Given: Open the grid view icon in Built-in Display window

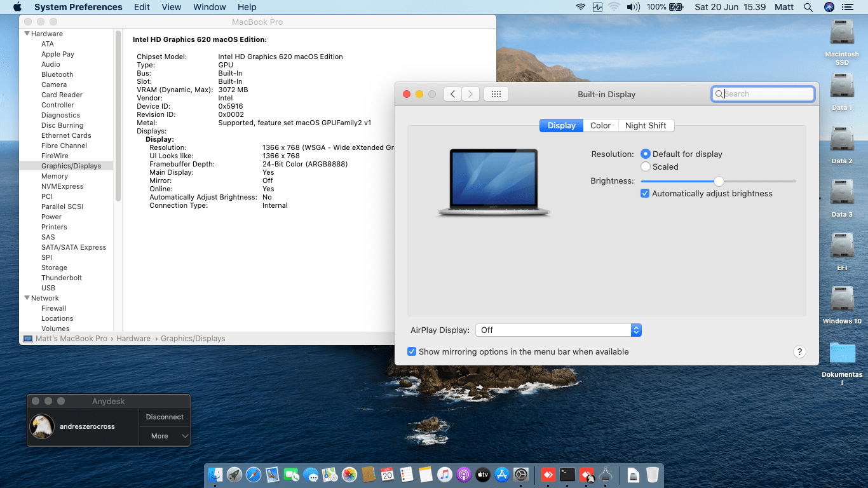Looking at the screenshot, I should pos(496,93).
